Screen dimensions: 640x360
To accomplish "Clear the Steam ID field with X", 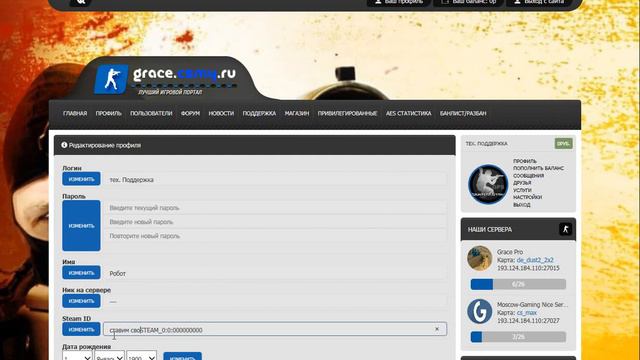I will pyautogui.click(x=437, y=329).
